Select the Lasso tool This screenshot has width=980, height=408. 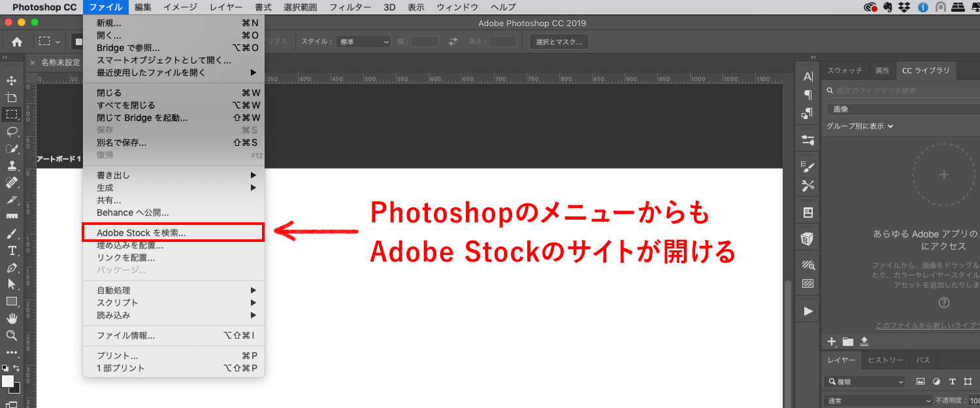tap(11, 131)
